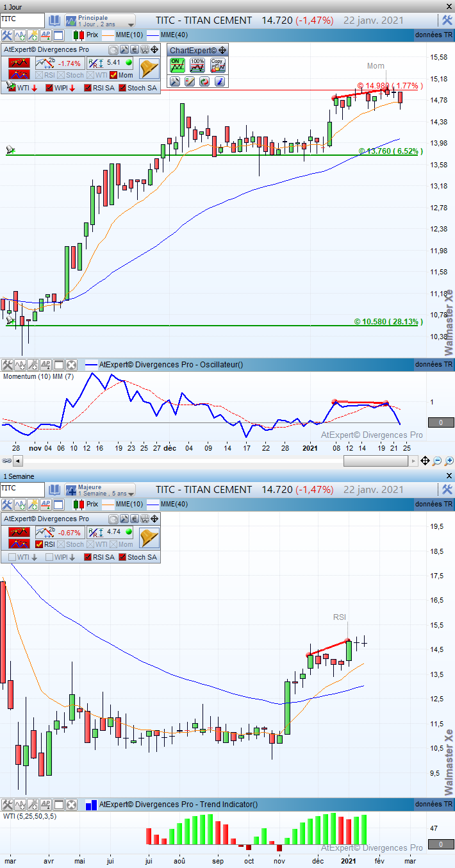Click the zoom in magnifier below the daily chart

click(x=449, y=461)
